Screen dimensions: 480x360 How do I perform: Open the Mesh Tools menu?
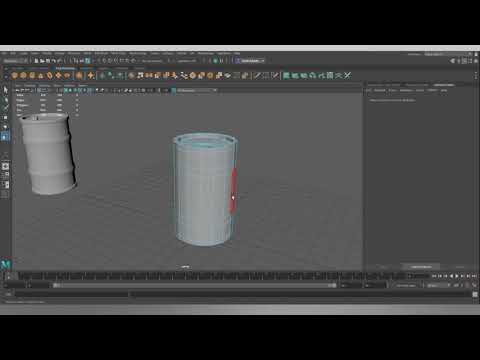tap(119, 53)
